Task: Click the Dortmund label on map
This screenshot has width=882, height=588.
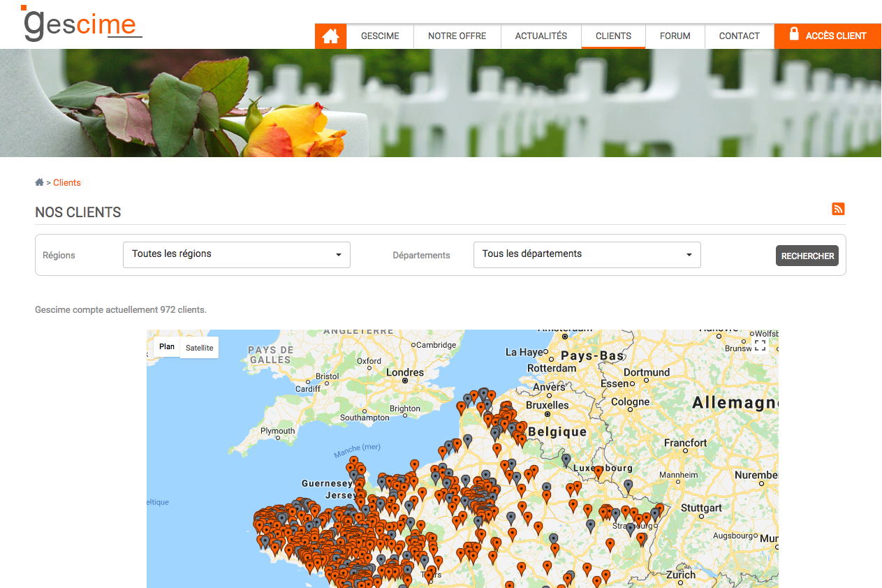Action: (647, 372)
